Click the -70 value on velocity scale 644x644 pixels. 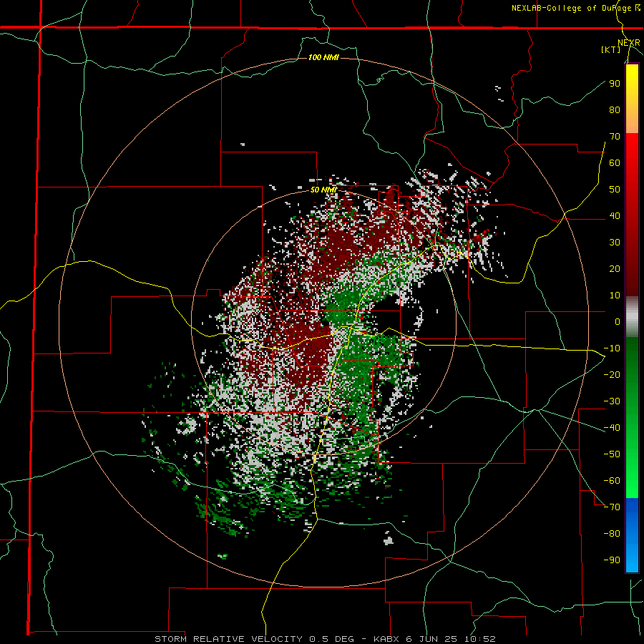[x=612, y=507]
